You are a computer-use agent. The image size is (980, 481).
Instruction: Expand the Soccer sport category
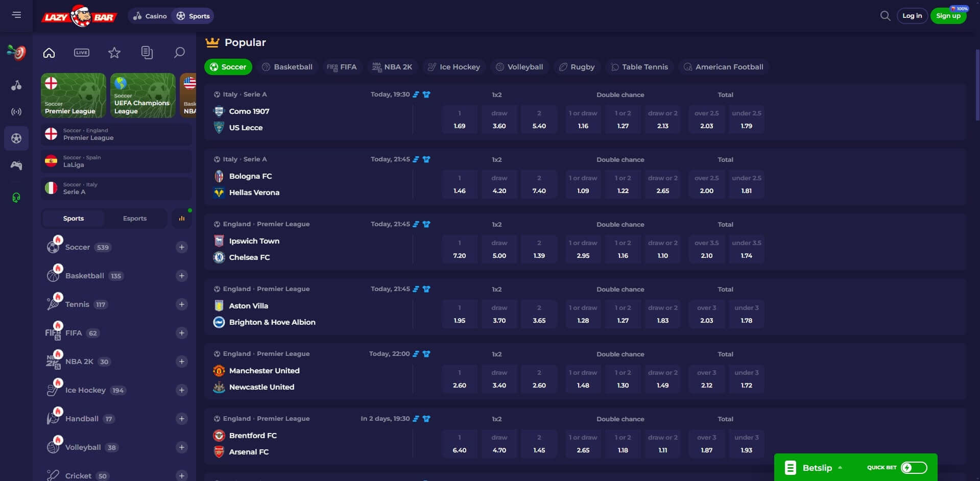(181, 247)
